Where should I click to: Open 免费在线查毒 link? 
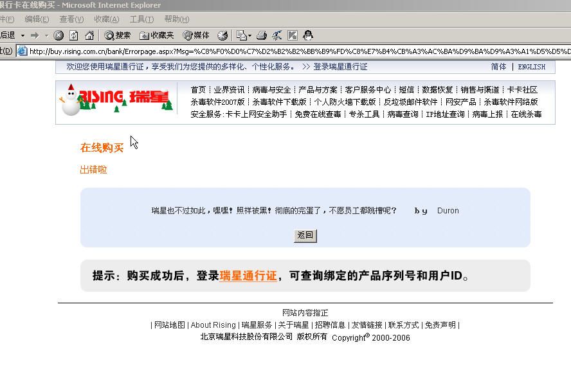coord(318,114)
